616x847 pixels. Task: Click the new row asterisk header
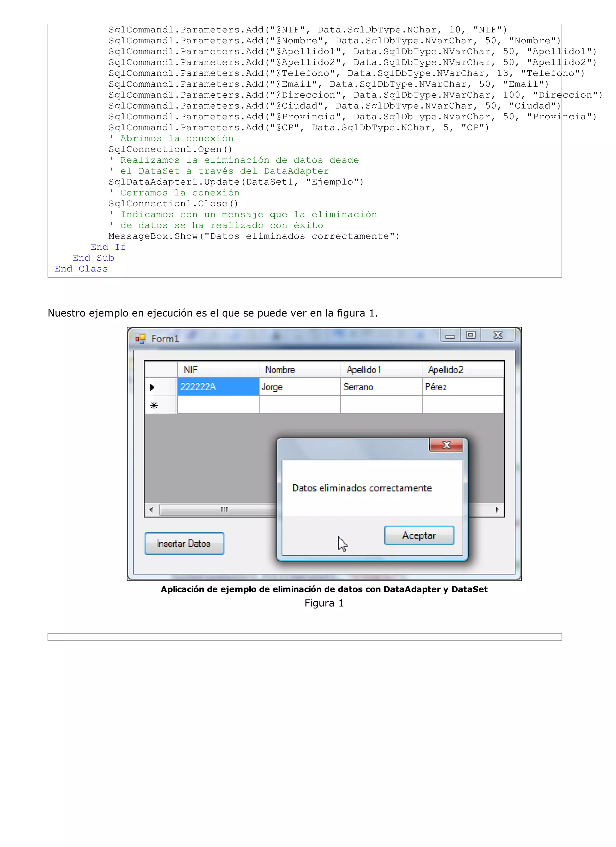(161, 405)
